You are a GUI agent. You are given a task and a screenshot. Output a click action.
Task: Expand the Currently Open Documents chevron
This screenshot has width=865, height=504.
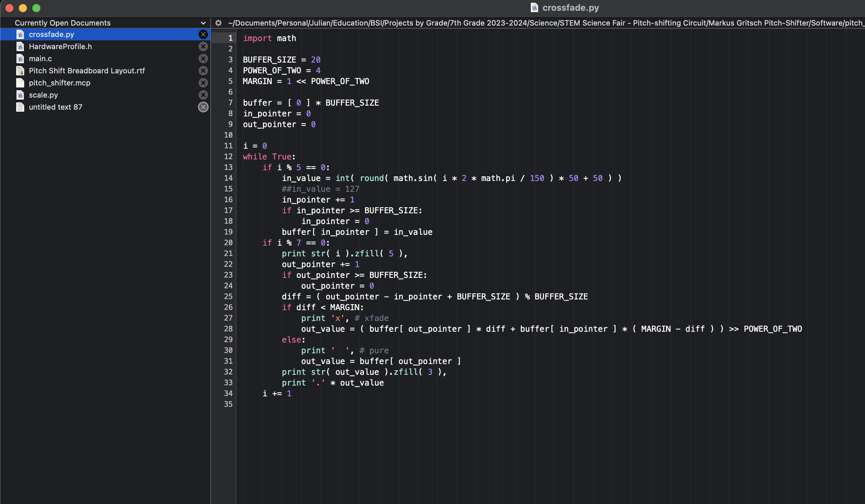pos(203,23)
